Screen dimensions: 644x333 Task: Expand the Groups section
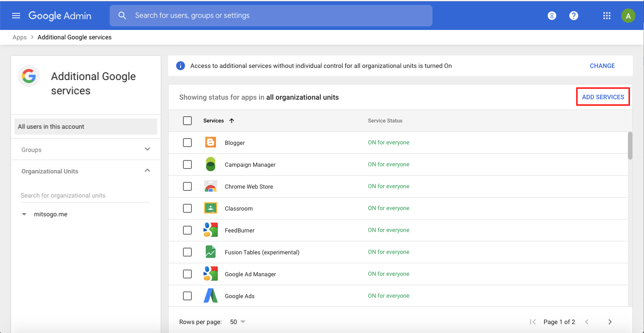tap(148, 149)
